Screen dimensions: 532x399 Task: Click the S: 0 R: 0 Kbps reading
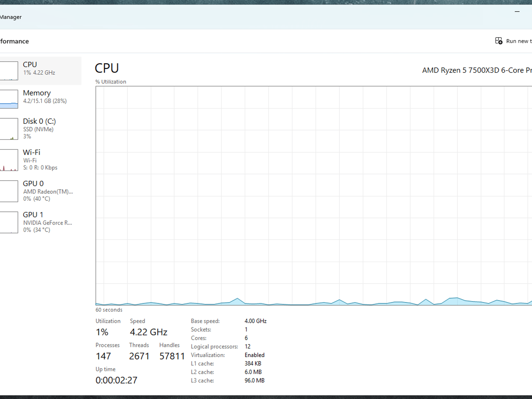(40, 168)
